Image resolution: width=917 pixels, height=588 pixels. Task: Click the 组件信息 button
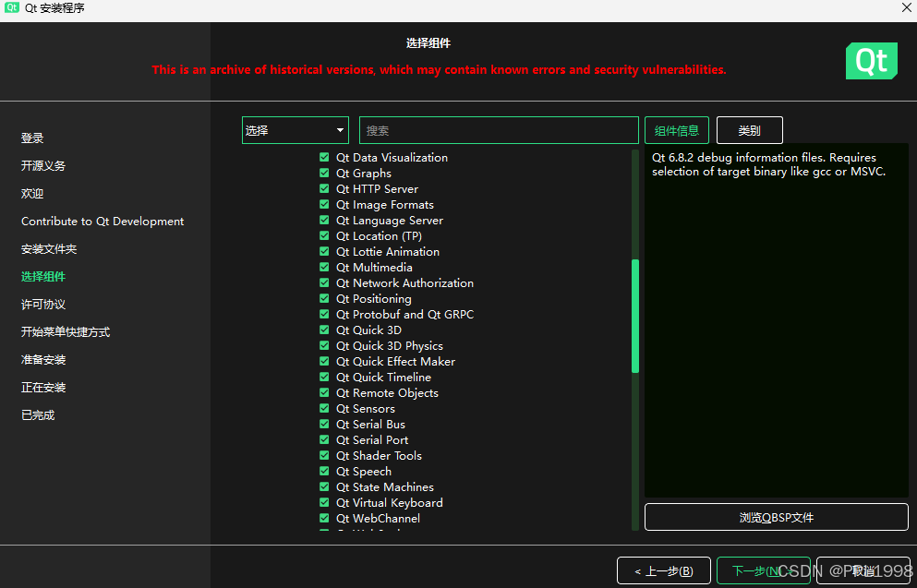coord(677,130)
